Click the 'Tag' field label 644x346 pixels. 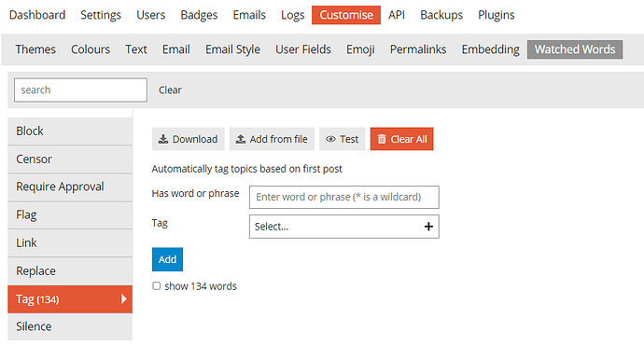160,223
